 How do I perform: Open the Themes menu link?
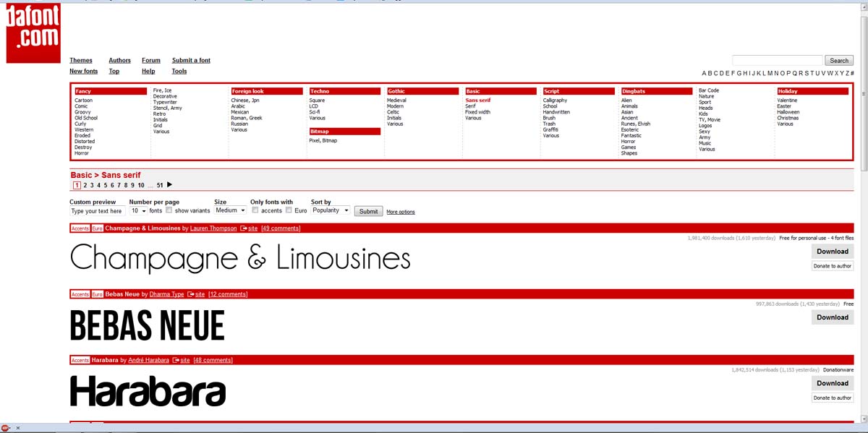(81, 61)
